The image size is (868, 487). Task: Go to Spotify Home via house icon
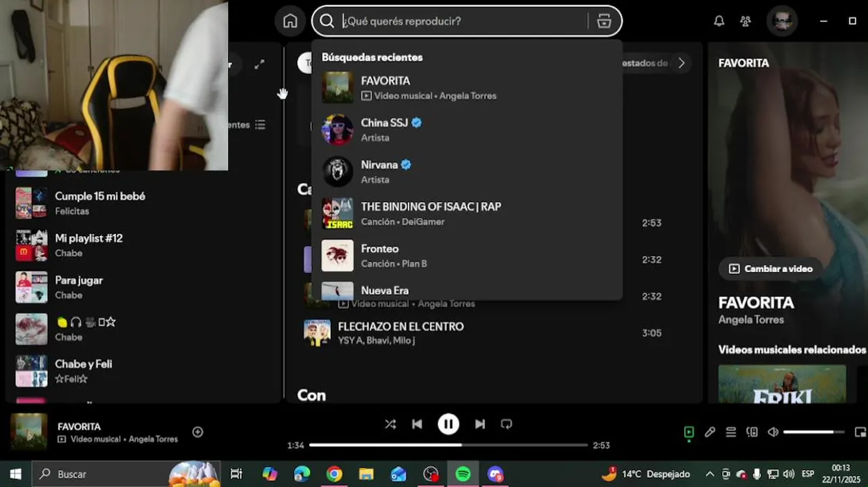(x=290, y=21)
